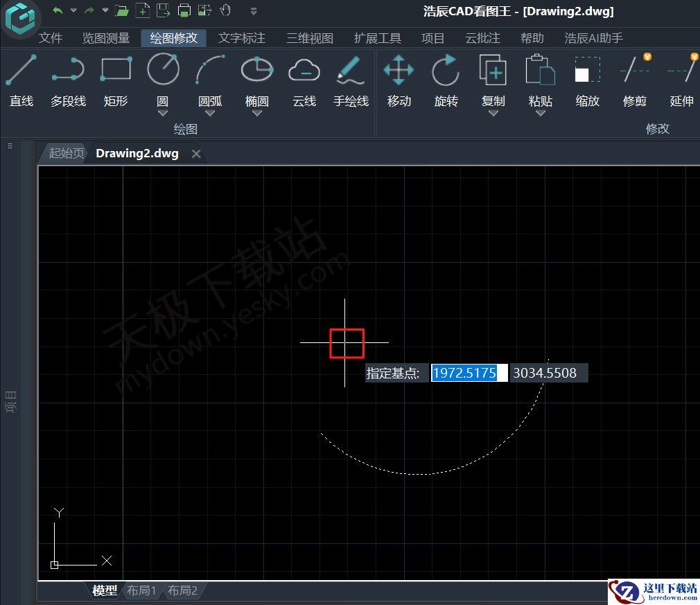Screen dimensions: 700x605
Task: Activate the 缩放 scale tool
Action: coord(588,80)
